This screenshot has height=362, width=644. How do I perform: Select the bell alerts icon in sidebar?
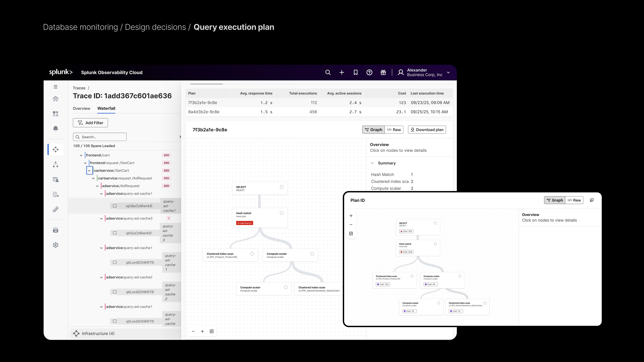point(55,129)
